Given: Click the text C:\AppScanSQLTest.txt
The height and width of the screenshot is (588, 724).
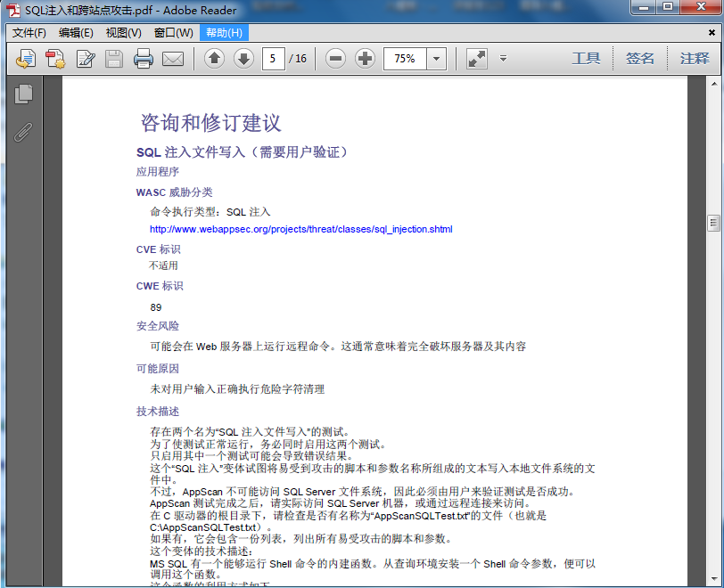Looking at the screenshot, I should tap(203, 527).
